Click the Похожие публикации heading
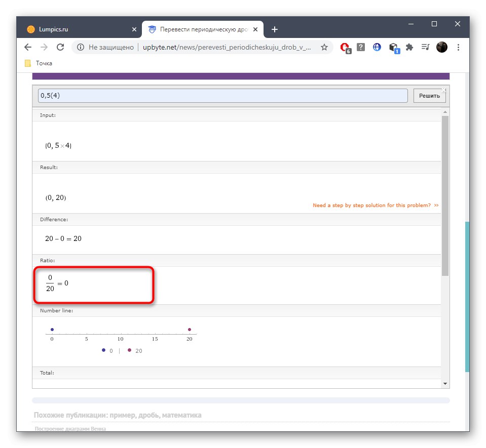 (x=118, y=415)
